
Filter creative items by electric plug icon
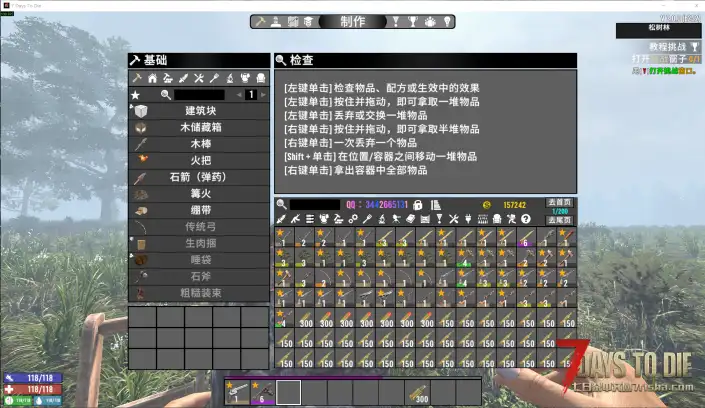[x=468, y=219]
